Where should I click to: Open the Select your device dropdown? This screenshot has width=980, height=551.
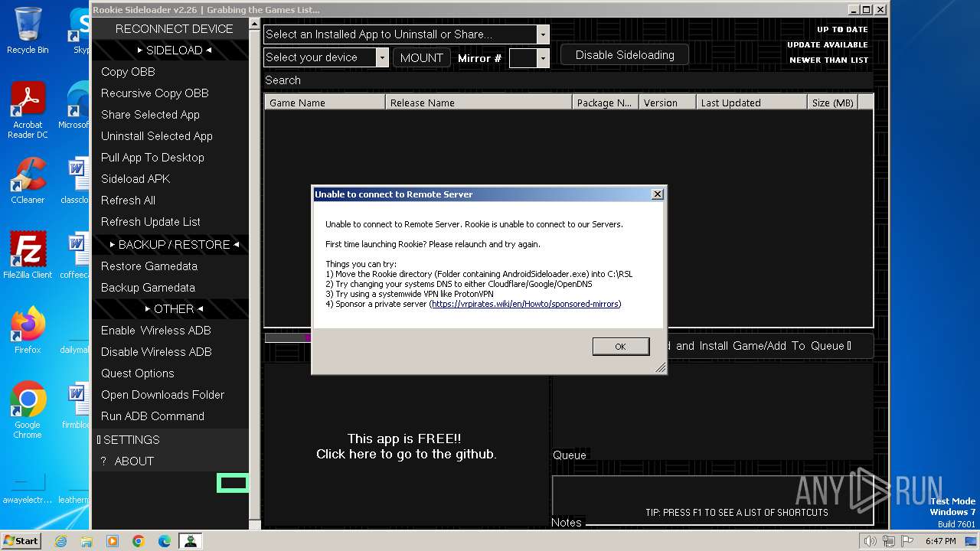pos(382,57)
